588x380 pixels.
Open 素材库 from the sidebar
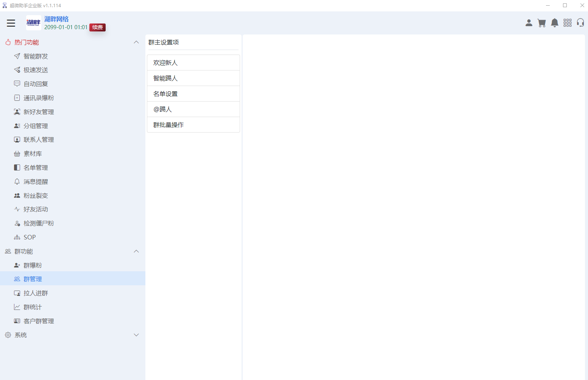click(33, 154)
